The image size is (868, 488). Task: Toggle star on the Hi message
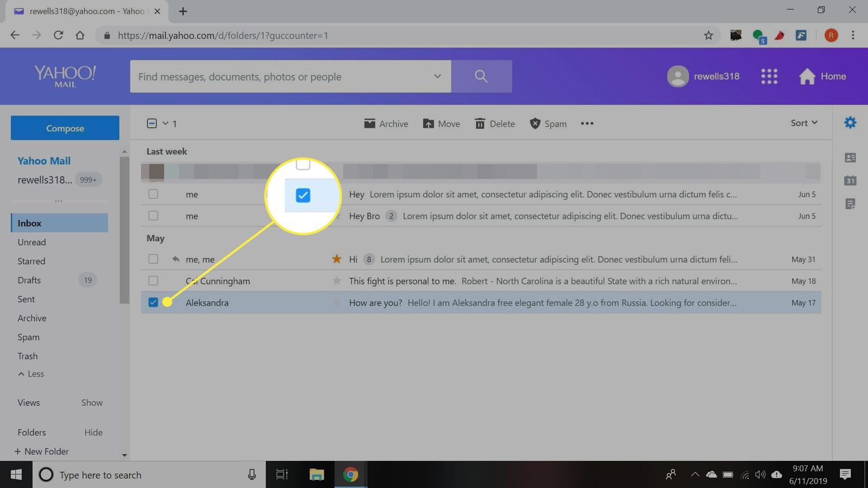tap(337, 259)
